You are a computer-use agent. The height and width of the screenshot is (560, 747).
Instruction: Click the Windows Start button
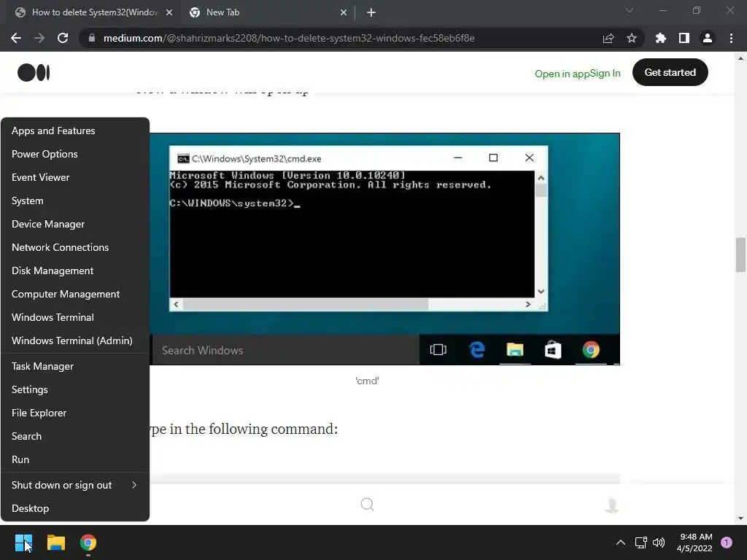[x=23, y=542]
